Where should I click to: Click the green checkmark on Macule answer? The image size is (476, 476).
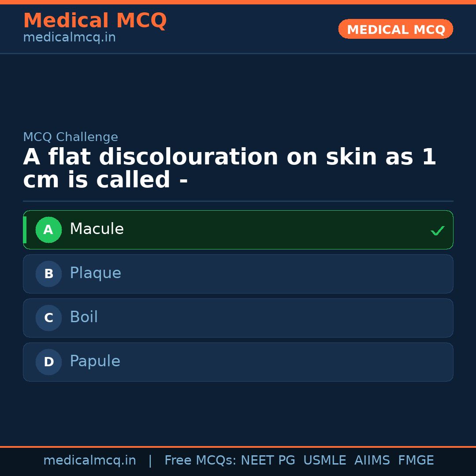click(437, 230)
